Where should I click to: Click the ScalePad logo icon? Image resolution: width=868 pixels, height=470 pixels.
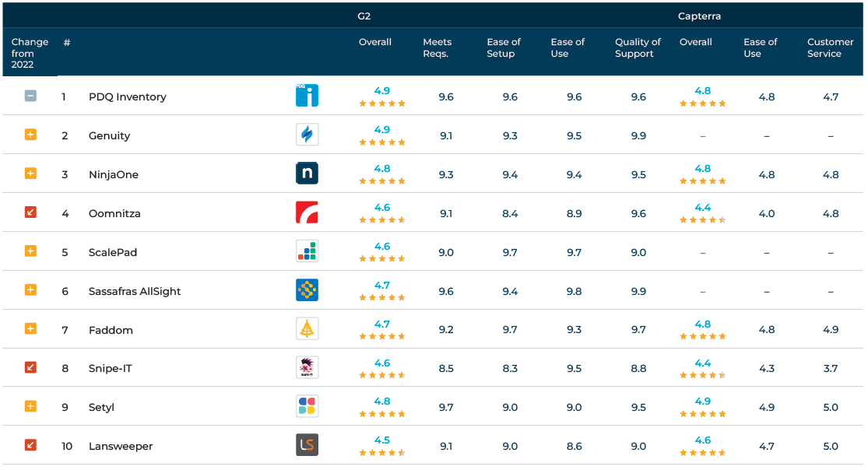[x=307, y=251]
